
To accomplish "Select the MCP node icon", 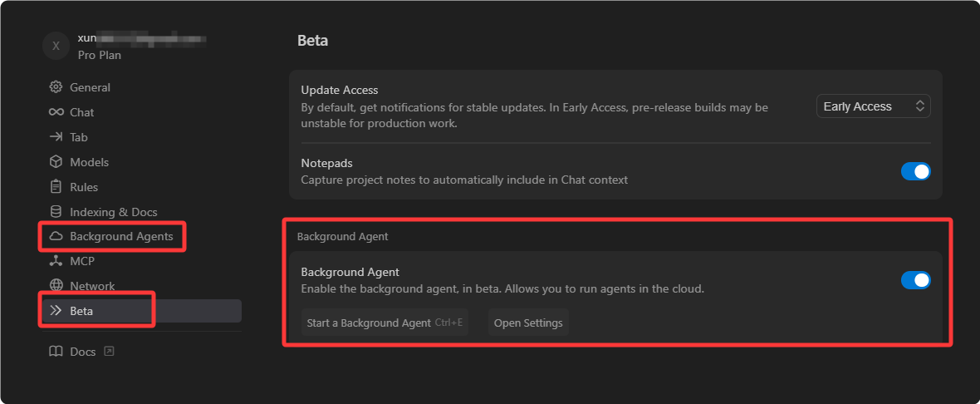I will coord(56,261).
